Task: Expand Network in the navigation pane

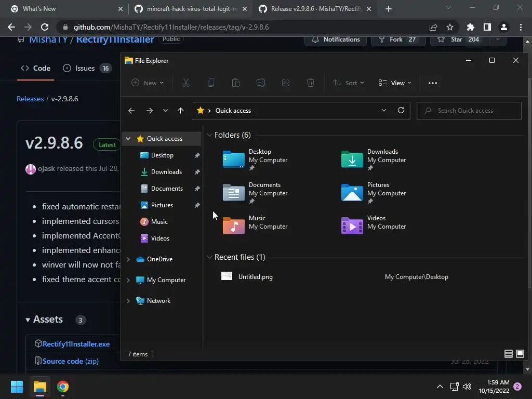Action: (128, 301)
